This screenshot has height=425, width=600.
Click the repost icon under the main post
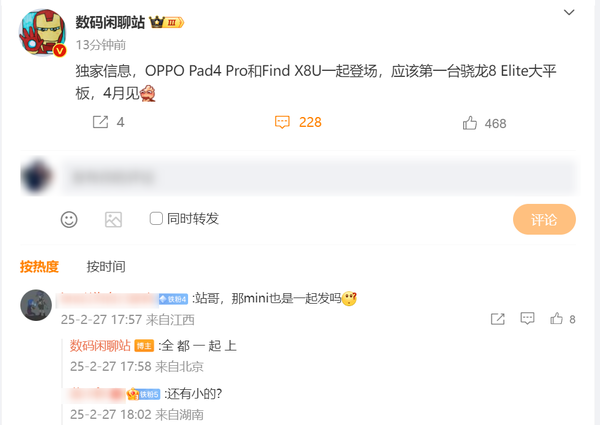click(x=101, y=122)
